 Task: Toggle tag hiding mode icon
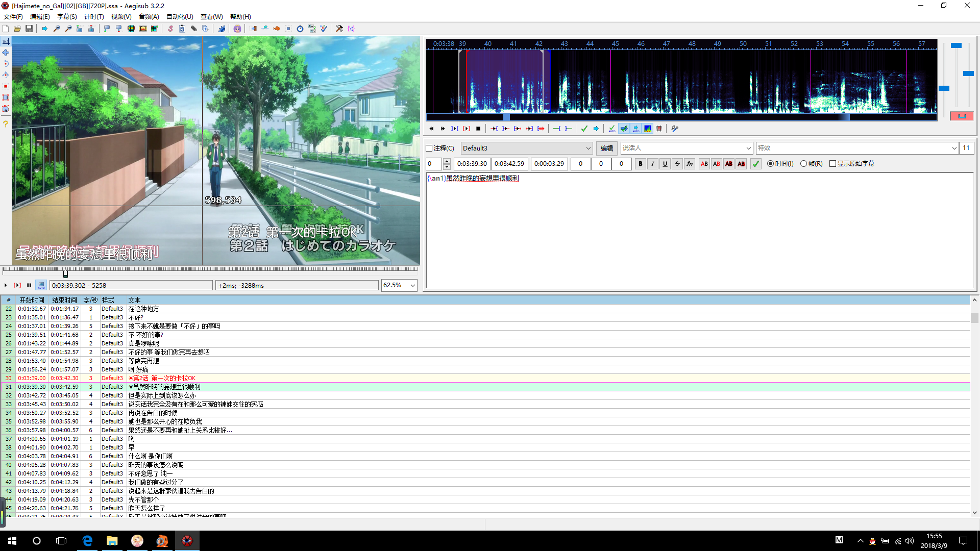(x=351, y=29)
